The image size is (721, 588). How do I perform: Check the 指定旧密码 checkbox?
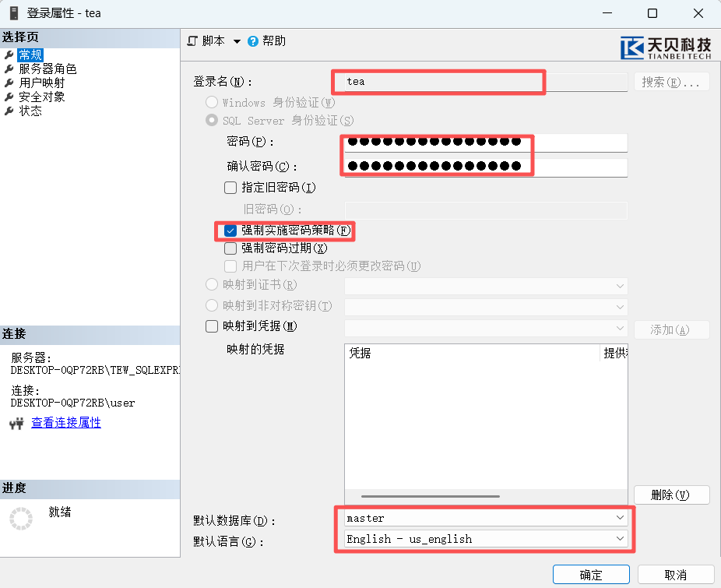pyautogui.click(x=230, y=188)
